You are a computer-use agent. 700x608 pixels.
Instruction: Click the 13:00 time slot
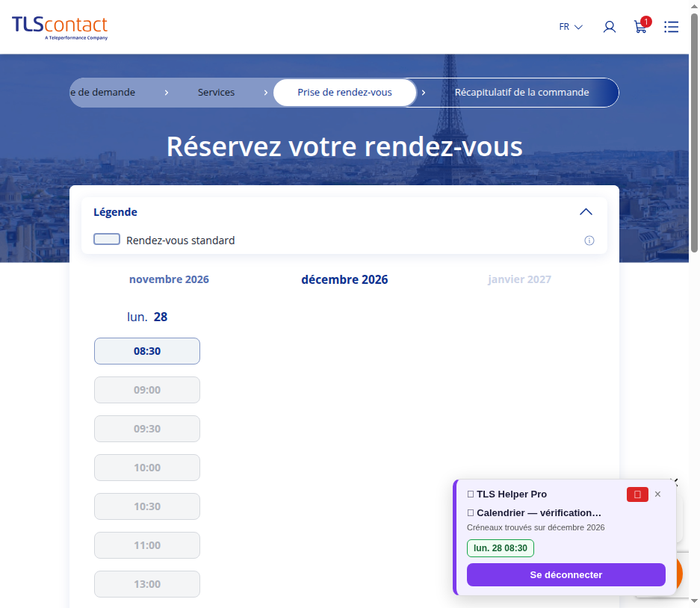click(147, 584)
